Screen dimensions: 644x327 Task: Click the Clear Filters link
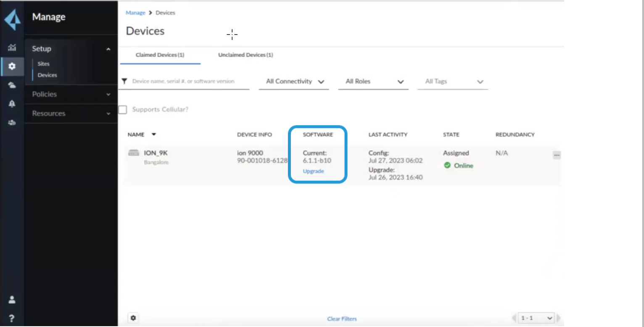342,319
